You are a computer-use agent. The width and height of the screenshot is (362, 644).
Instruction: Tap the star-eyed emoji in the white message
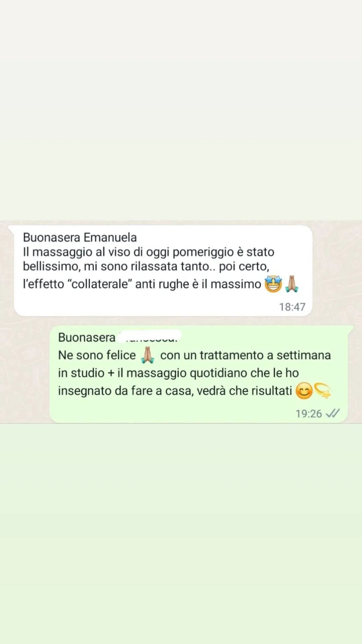tap(273, 284)
